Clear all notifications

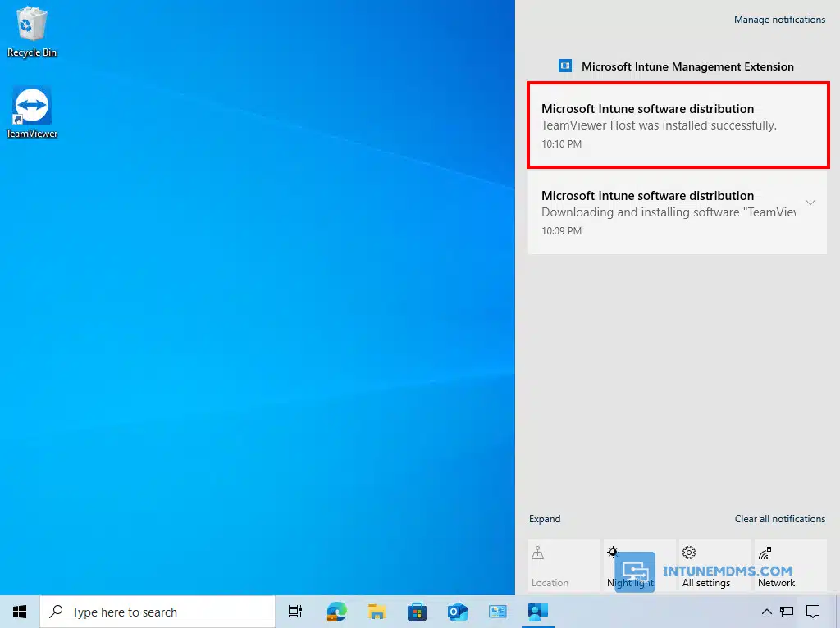tap(780, 519)
